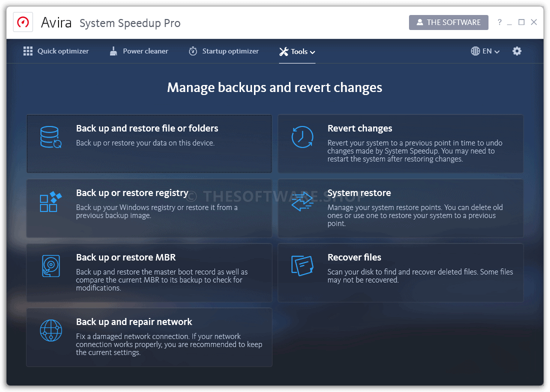Open the Recover files tool
550x392 pixels.
tap(400, 273)
